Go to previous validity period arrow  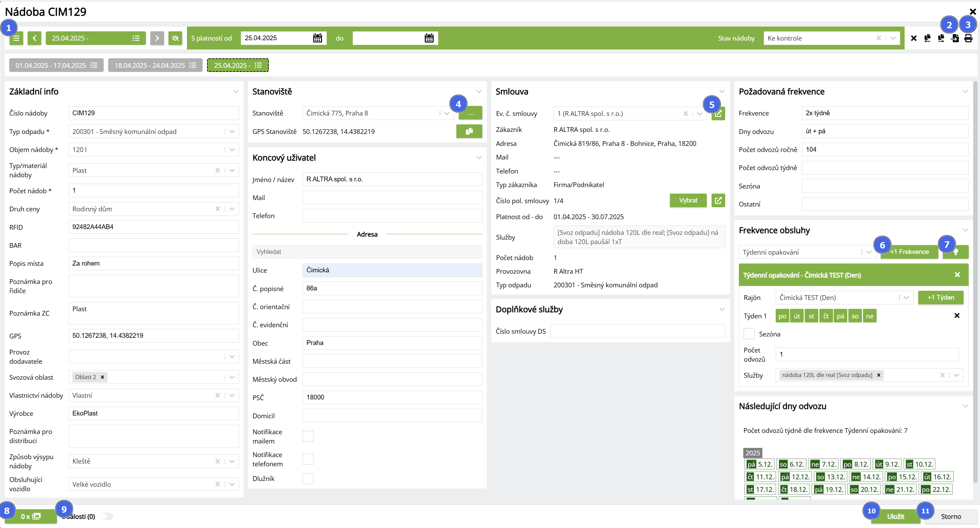[x=34, y=38]
